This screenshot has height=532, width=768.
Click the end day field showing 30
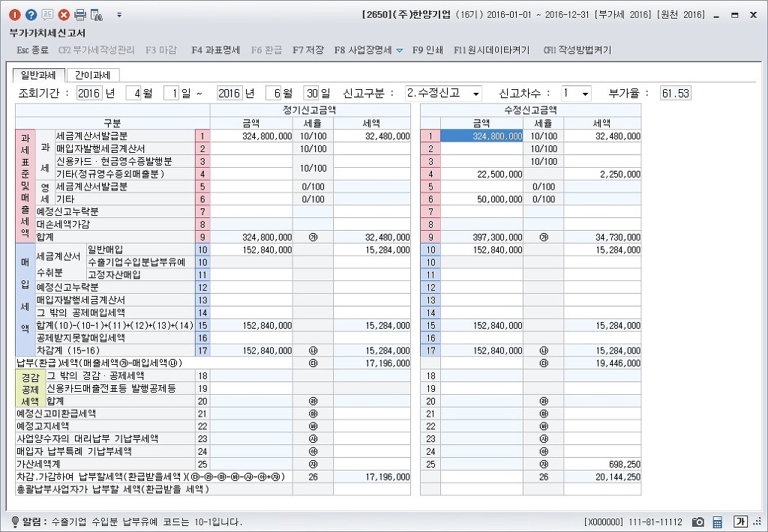[x=311, y=93]
